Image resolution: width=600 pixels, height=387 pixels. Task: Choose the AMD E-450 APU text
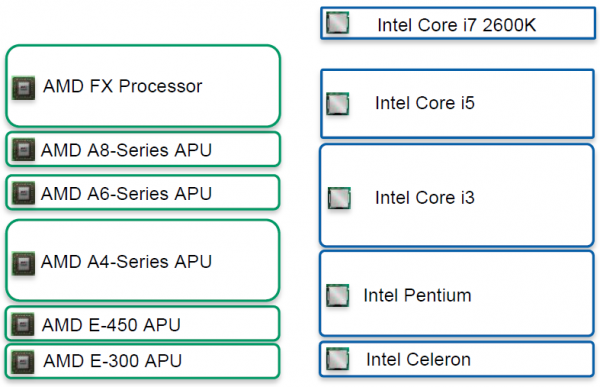111,325
